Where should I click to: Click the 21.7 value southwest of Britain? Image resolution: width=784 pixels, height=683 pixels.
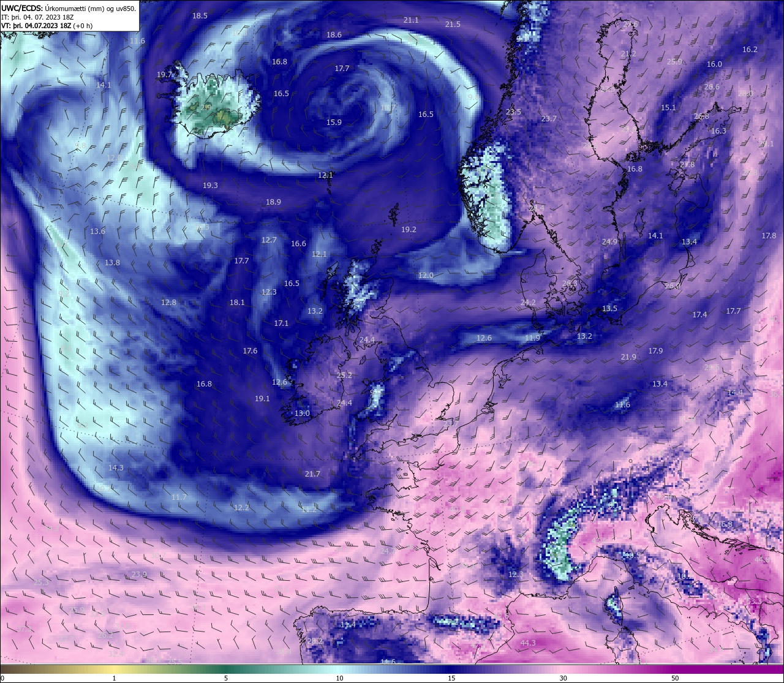click(312, 474)
